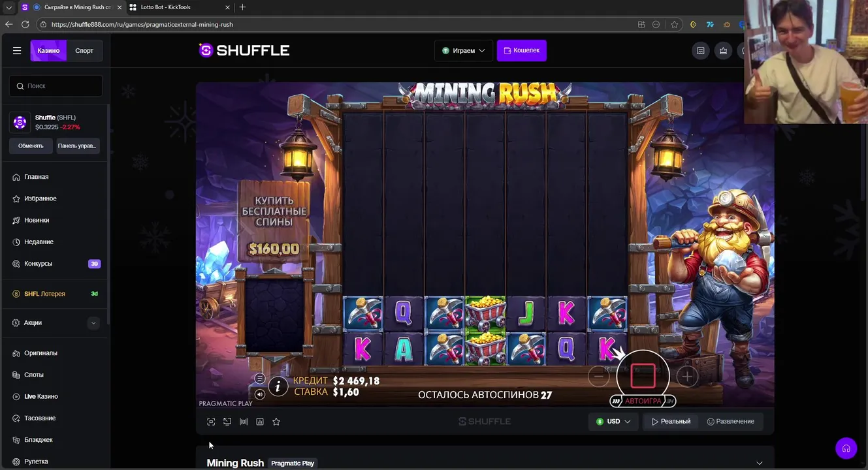Expand the Mining Rush info panel chevron
The height and width of the screenshot is (470, 868).
click(x=759, y=463)
